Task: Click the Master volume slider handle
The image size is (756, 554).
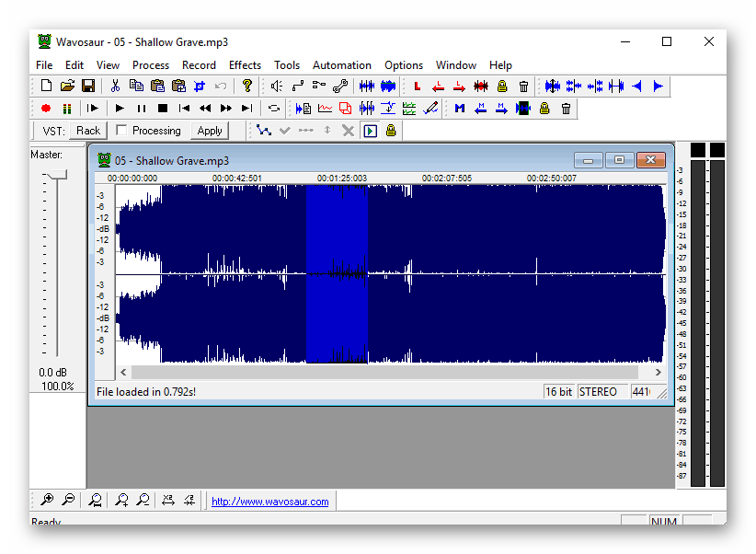Action: [x=56, y=174]
